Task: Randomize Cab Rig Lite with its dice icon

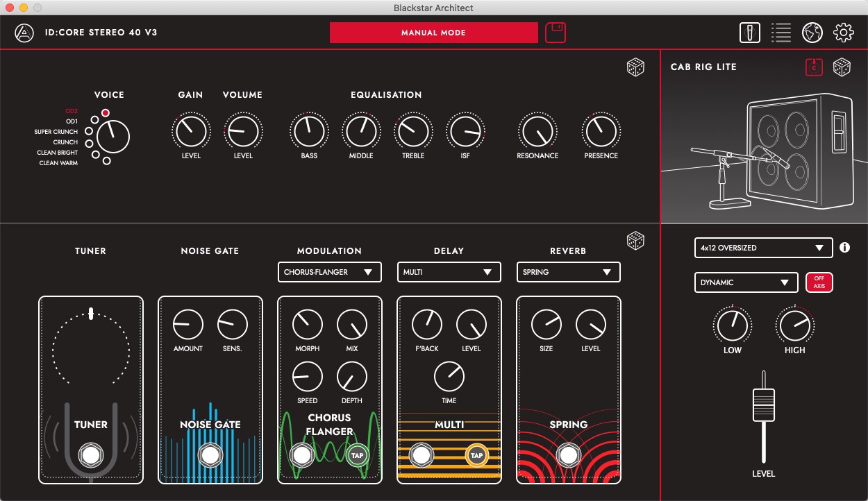Action: click(x=842, y=67)
